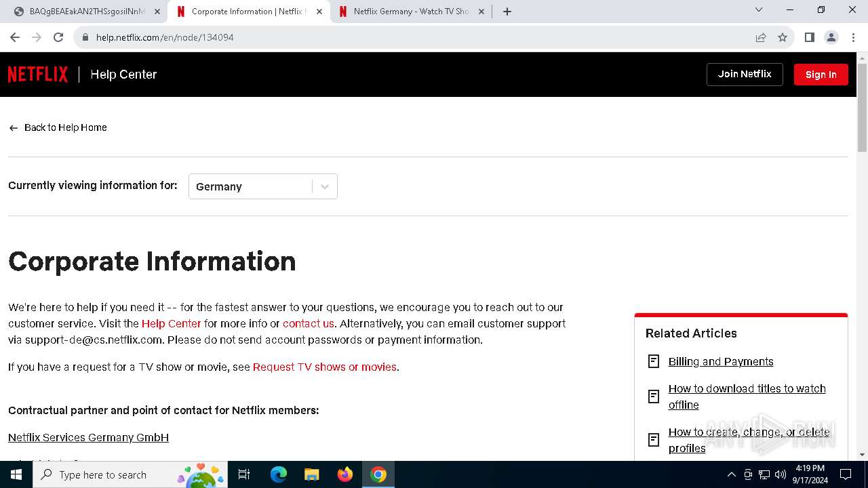This screenshot has width=868, height=488.
Task: Click the Sign In button
Action: pos(821,75)
